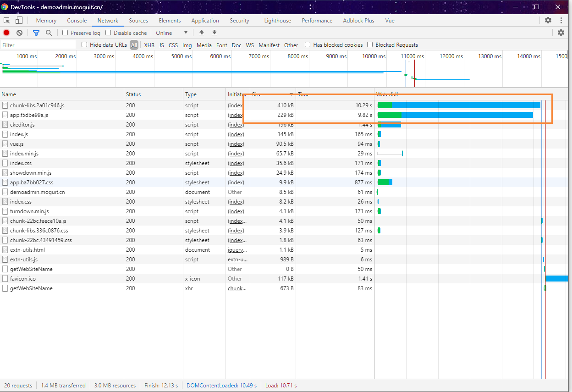Filter requests by JS type
572x392 pixels.
click(x=161, y=45)
